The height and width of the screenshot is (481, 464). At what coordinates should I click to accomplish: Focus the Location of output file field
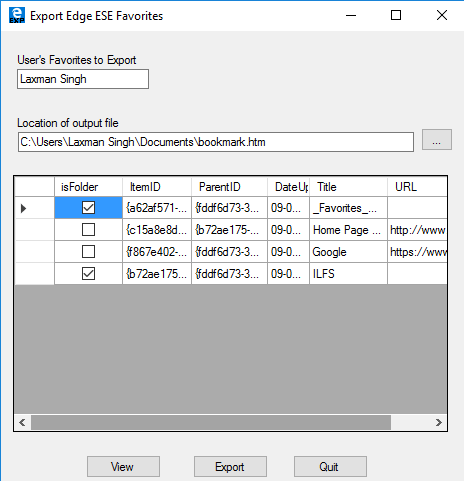(x=216, y=142)
